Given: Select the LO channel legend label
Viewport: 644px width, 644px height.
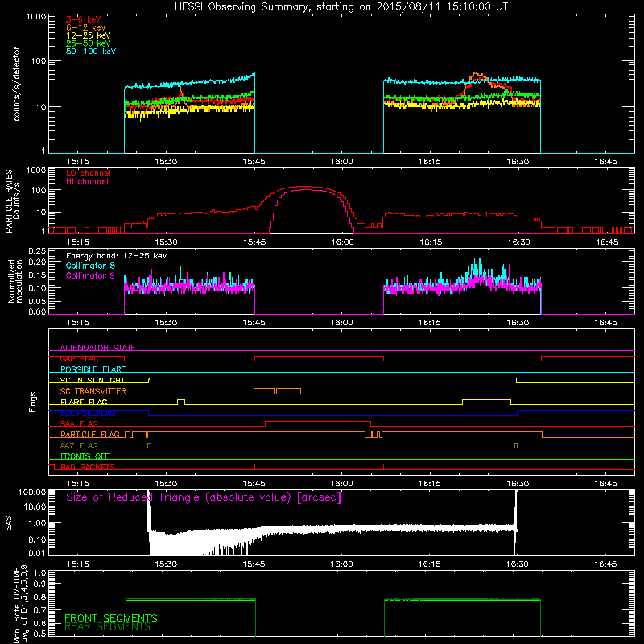Looking at the screenshot, I should [89, 173].
